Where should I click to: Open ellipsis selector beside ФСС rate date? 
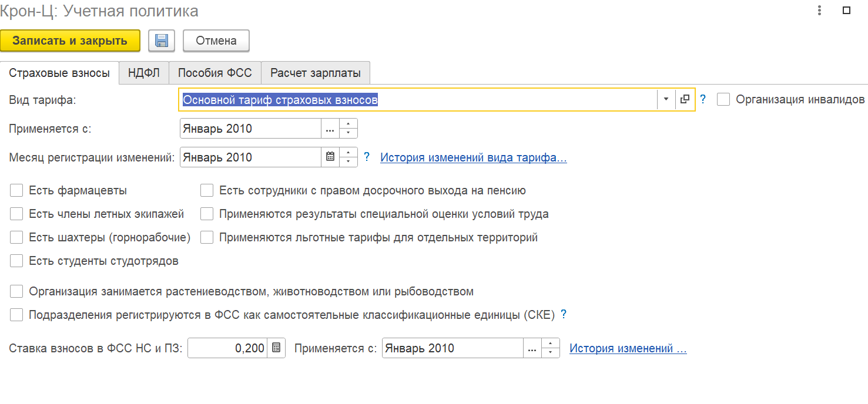[x=532, y=348]
